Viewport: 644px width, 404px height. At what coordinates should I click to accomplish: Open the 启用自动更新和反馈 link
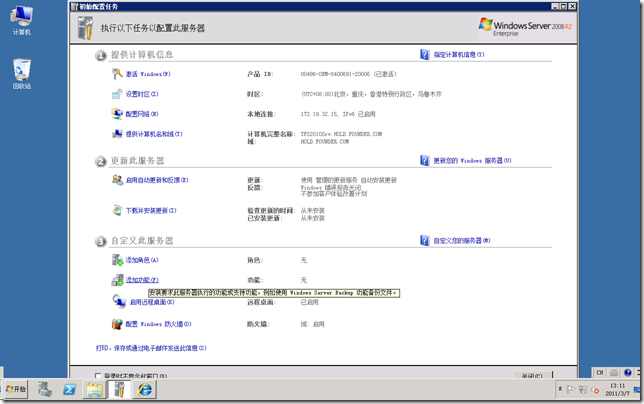[x=157, y=180]
